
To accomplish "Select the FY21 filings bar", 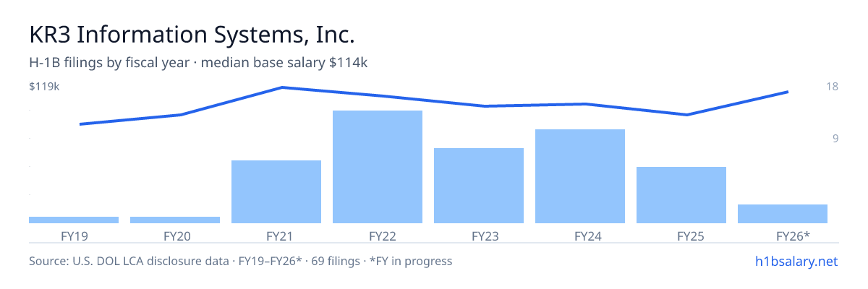I will pos(276,191).
